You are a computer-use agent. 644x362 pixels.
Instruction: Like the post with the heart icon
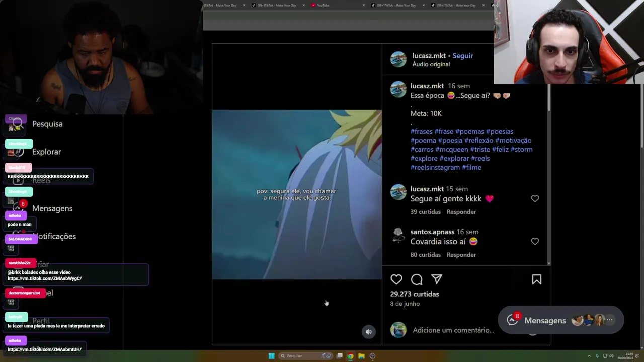[396, 279]
